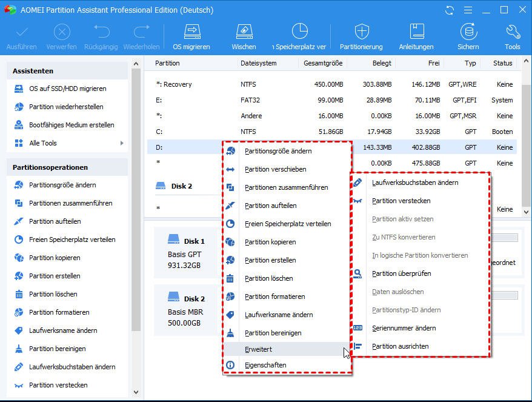Select Partition aufteilen in context menu
Screen dimensions: 532x402
pos(287,206)
